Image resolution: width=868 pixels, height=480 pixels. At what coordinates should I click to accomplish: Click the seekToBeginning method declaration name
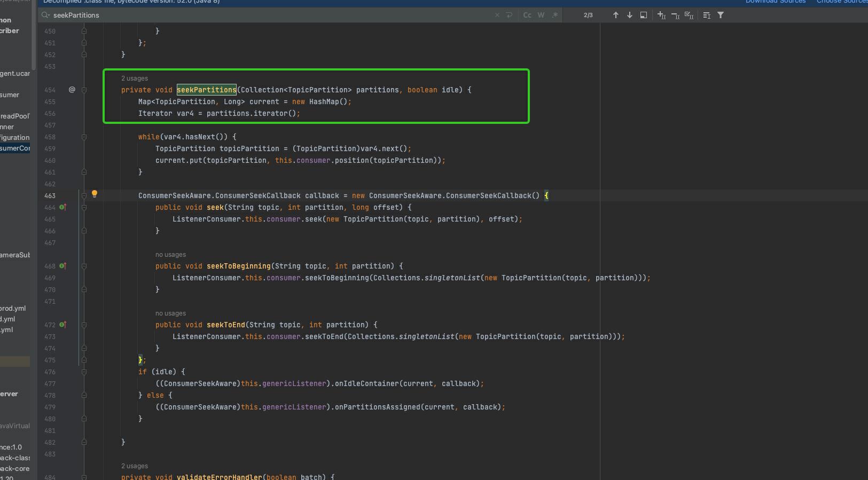(x=238, y=266)
